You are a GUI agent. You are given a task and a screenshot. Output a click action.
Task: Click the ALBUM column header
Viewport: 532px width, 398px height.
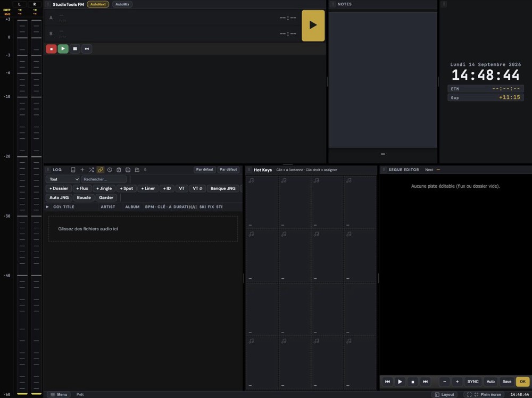[132, 206]
